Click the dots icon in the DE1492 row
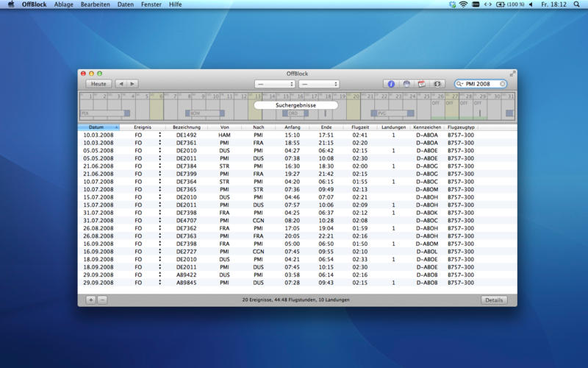The height and width of the screenshot is (368, 588). 159,135
